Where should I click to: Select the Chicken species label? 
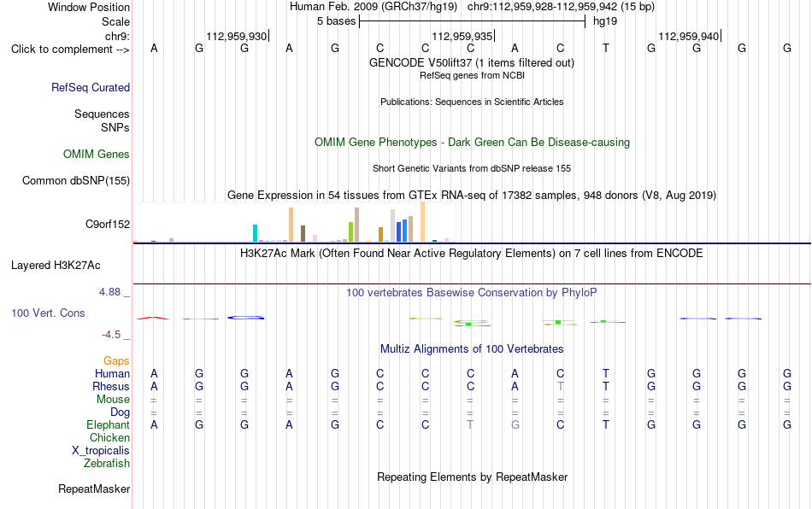click(109, 437)
